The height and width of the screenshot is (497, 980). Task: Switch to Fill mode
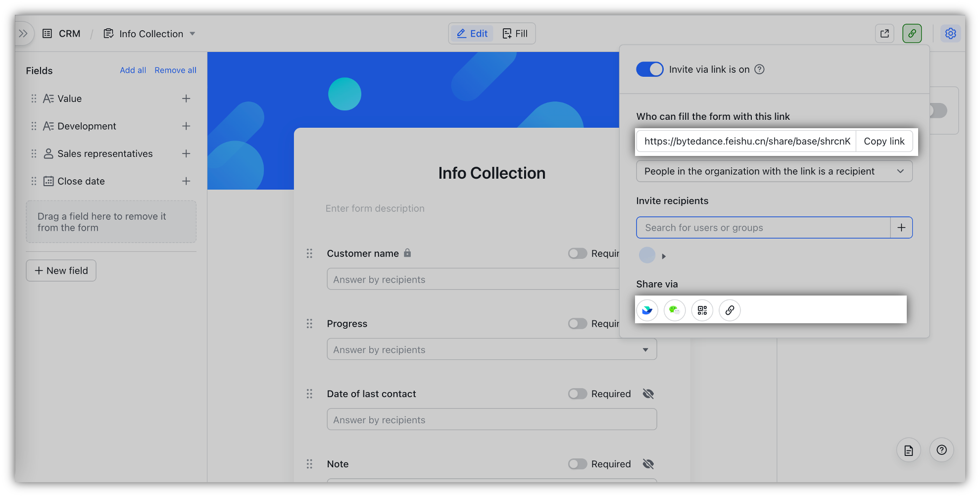click(x=516, y=33)
